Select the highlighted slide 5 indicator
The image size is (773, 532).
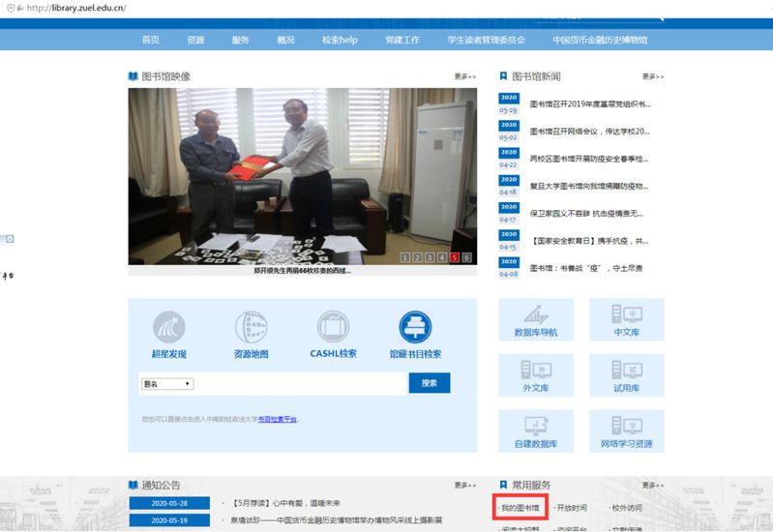coord(454,257)
